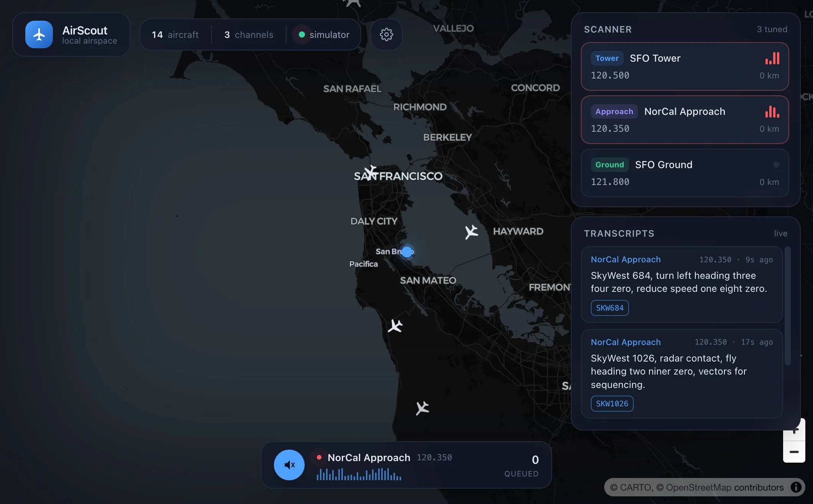
Task: Open the SkyWest 1026 transcript entry
Action: (x=682, y=374)
